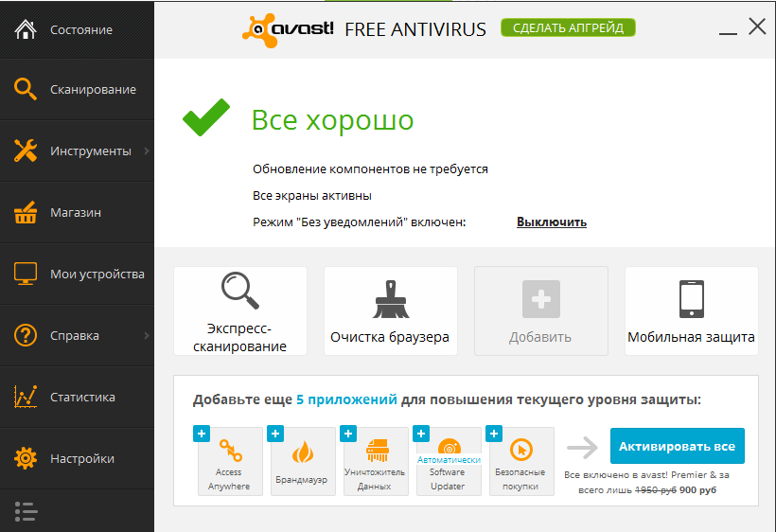Click the gear icon beside Настройки
The height and width of the screenshot is (532, 776).
pos(26,458)
